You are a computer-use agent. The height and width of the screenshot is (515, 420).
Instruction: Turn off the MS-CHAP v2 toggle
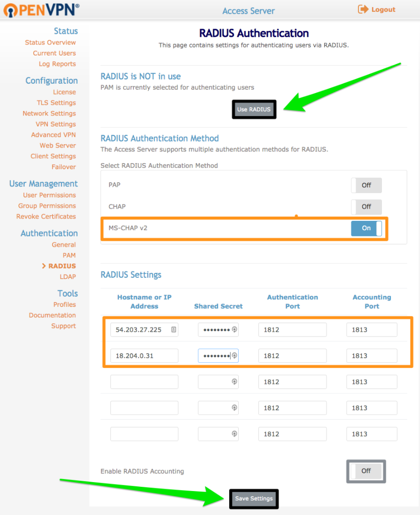[x=366, y=228]
